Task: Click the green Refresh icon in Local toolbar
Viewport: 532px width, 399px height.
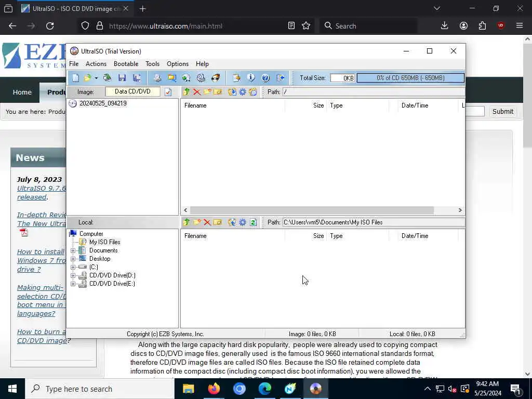Action: click(x=253, y=222)
